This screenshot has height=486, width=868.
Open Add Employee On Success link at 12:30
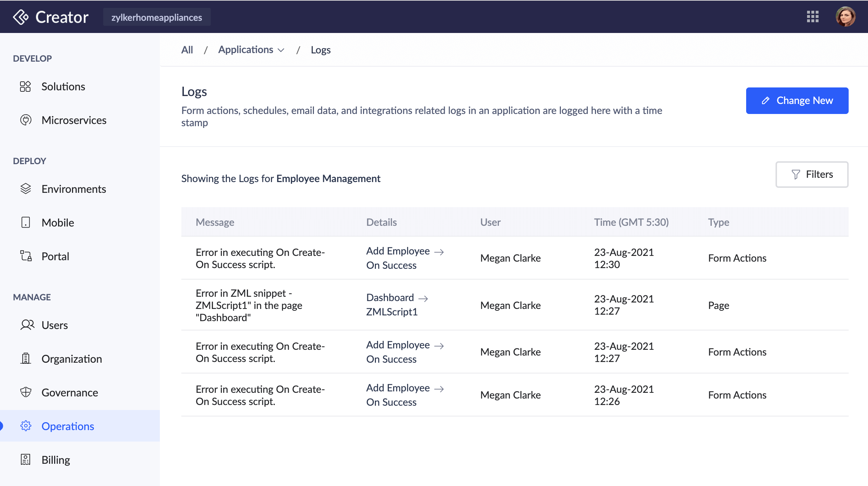point(405,258)
